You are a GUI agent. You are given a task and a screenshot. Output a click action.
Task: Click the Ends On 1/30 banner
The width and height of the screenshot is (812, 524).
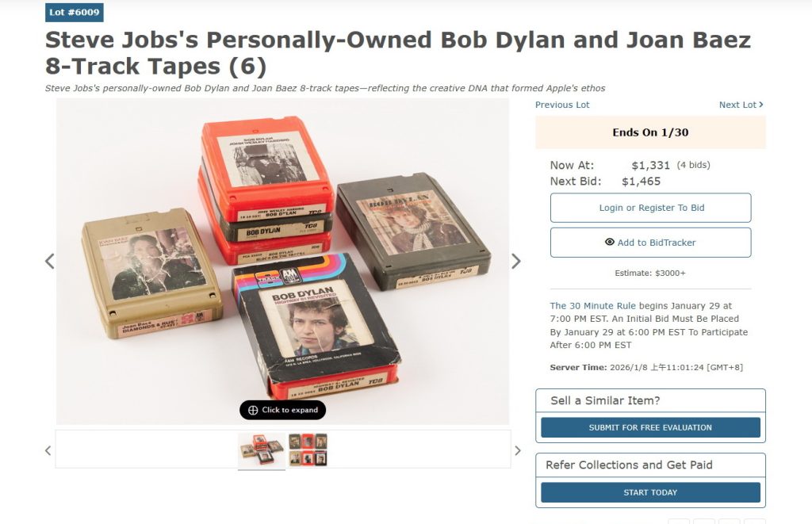(x=650, y=132)
